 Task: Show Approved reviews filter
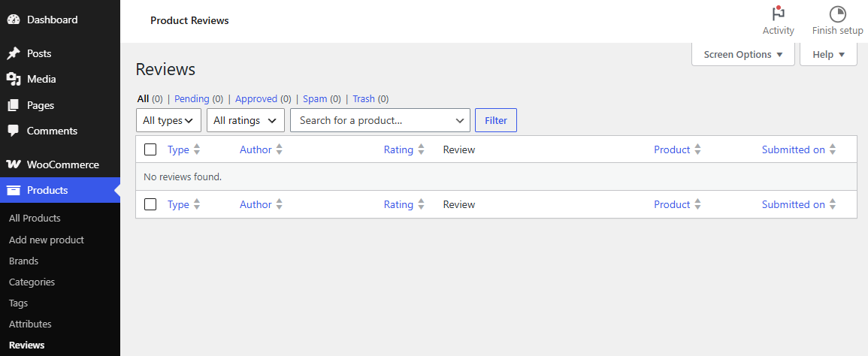pyautogui.click(x=256, y=98)
